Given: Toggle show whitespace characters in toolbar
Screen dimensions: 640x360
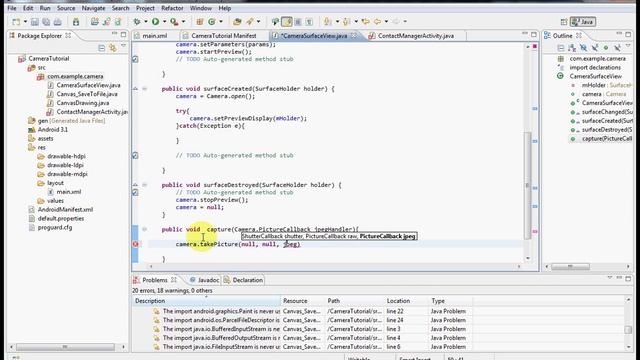Looking at the screenshot, I should tap(309, 22).
